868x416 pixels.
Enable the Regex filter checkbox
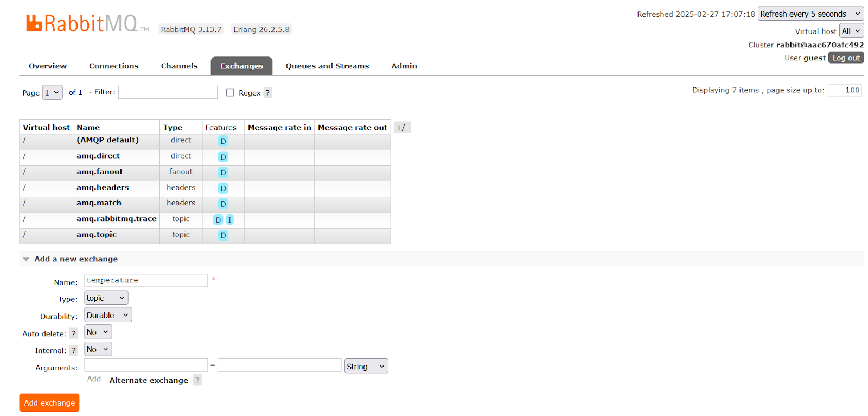pyautogui.click(x=230, y=93)
